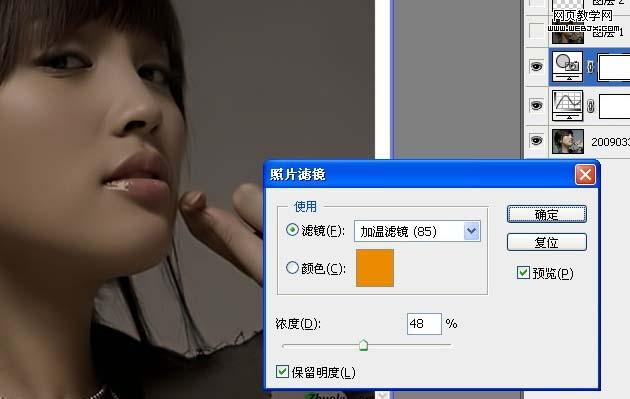Click the photo filter layer's mask thumbnail

(x=614, y=67)
